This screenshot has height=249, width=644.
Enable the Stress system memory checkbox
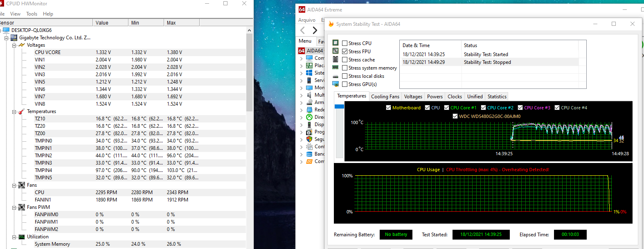coord(345,68)
